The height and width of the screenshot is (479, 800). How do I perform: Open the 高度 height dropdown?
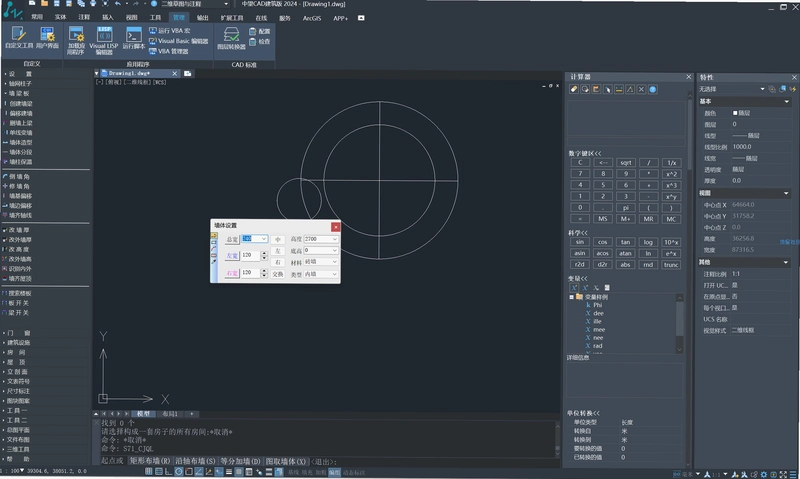tap(335, 239)
